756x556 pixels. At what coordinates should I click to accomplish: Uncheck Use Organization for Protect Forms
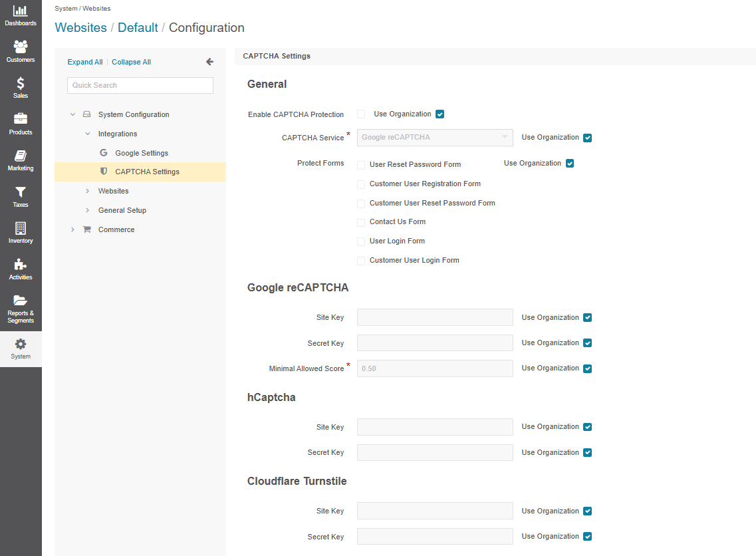pos(569,164)
